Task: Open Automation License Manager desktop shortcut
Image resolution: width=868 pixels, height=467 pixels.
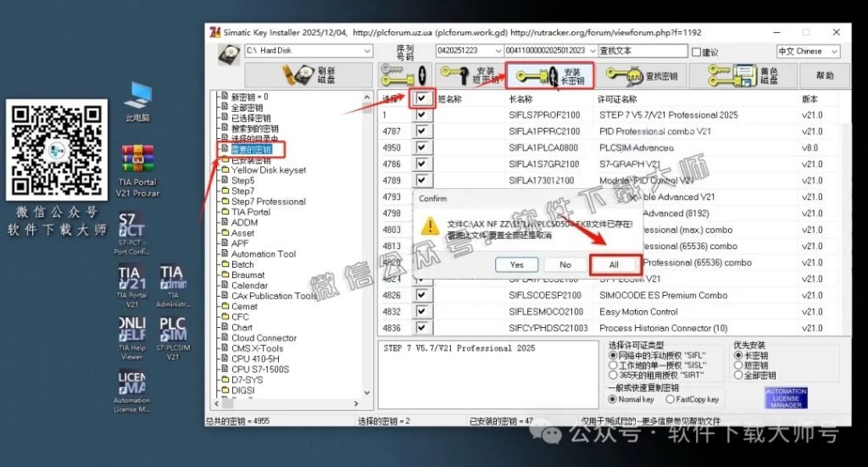Action: click(x=131, y=392)
